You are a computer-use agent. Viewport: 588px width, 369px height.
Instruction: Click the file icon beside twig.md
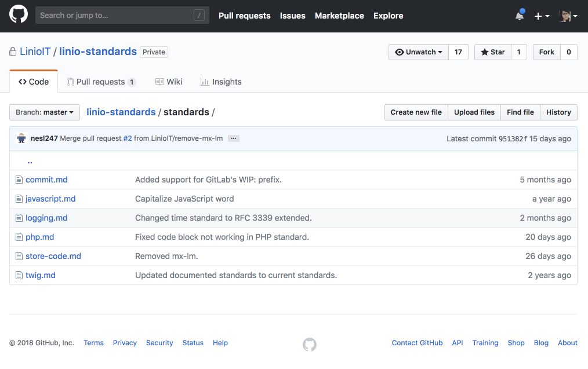pyautogui.click(x=19, y=275)
